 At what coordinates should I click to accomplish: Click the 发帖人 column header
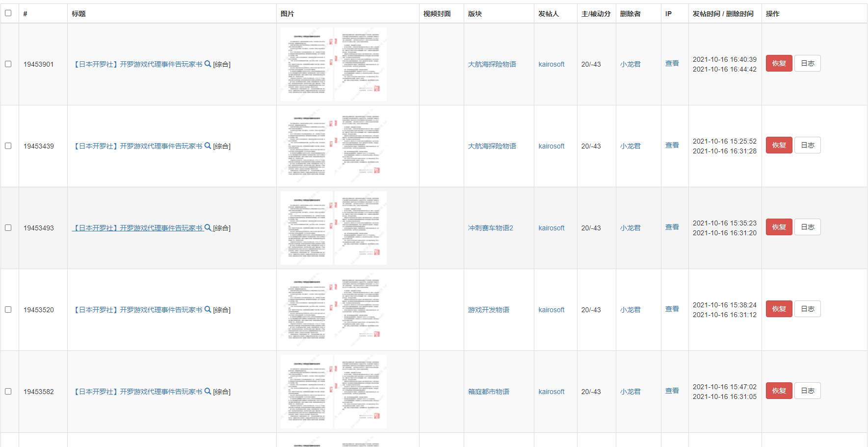click(549, 14)
